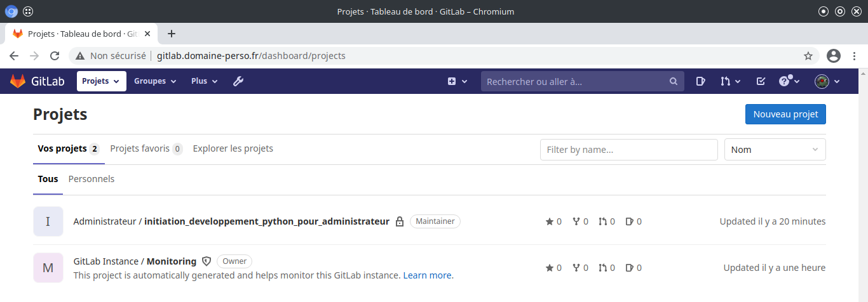868x302 pixels.
Task: Click the Filter by name field
Action: pos(628,150)
